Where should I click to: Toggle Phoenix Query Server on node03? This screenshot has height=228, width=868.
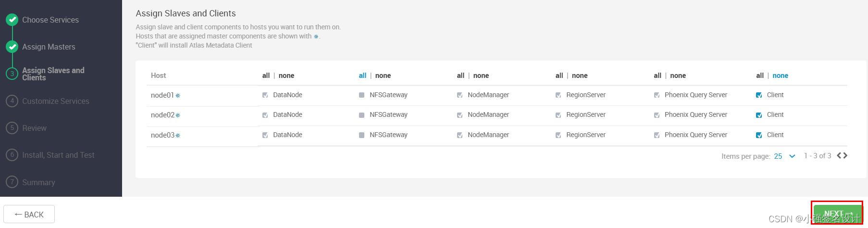[x=657, y=135]
